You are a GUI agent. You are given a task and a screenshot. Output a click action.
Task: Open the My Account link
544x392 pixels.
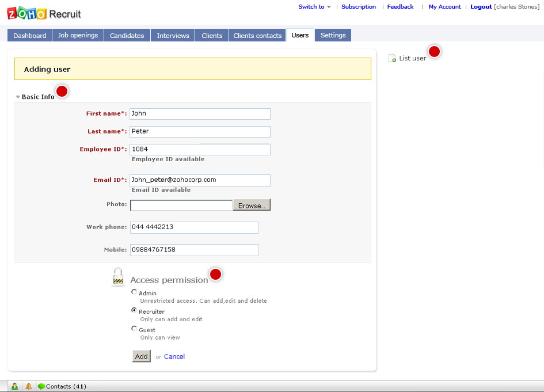(444, 6)
